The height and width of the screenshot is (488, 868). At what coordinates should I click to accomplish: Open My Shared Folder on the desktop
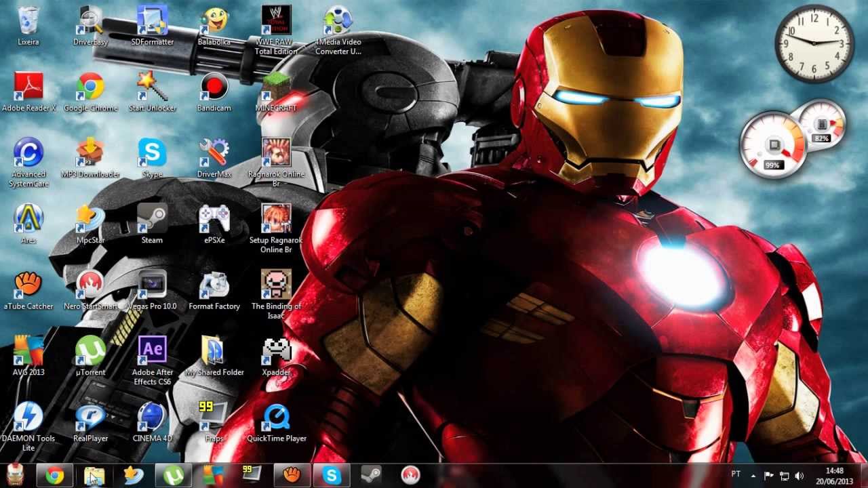click(x=214, y=357)
